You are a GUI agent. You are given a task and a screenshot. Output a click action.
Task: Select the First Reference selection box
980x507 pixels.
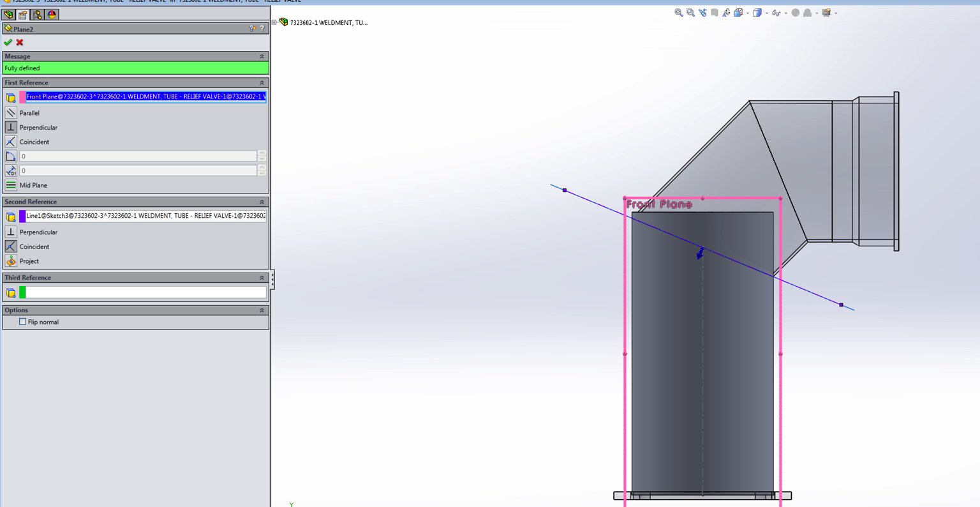[x=146, y=97]
